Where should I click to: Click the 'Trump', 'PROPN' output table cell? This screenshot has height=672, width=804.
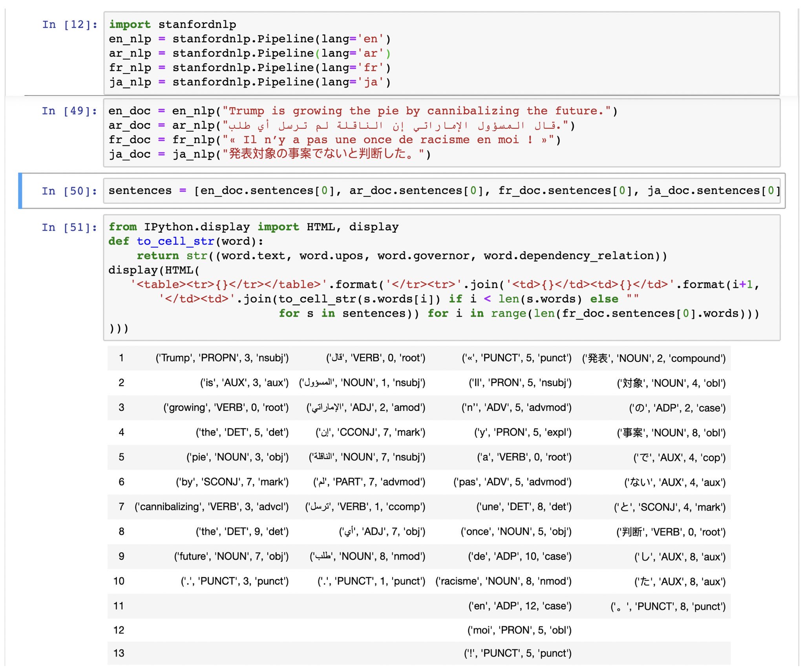pyautogui.click(x=222, y=358)
